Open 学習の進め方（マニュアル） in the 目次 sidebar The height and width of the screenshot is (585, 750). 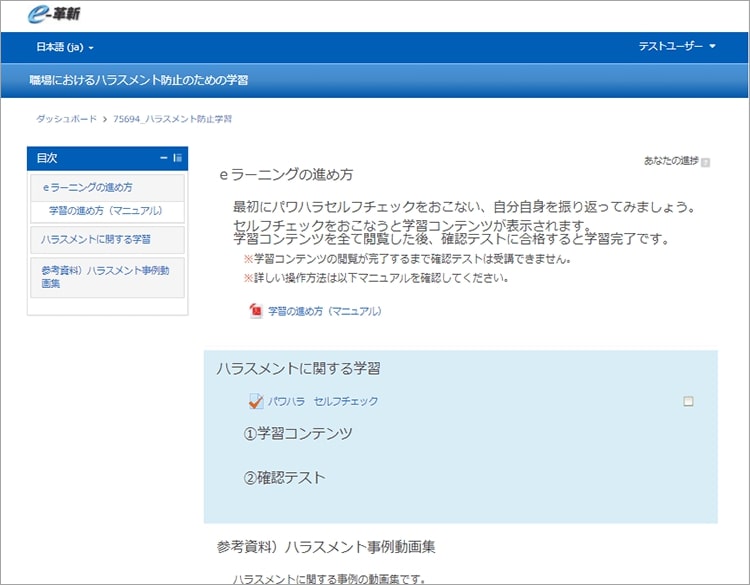click(106, 210)
